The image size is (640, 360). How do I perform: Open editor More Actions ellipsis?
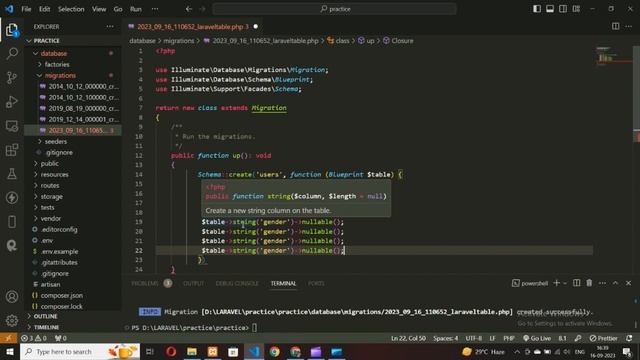(x=628, y=26)
